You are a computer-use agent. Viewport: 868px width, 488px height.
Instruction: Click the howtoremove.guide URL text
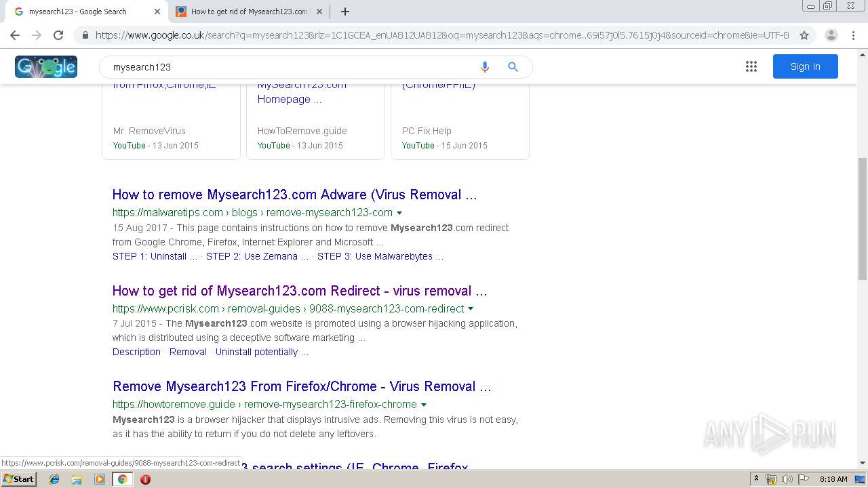(x=264, y=404)
